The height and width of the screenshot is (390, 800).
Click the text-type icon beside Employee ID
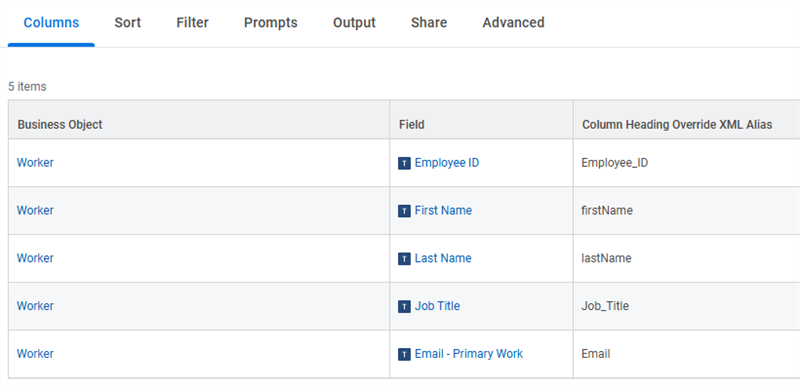pyautogui.click(x=404, y=163)
